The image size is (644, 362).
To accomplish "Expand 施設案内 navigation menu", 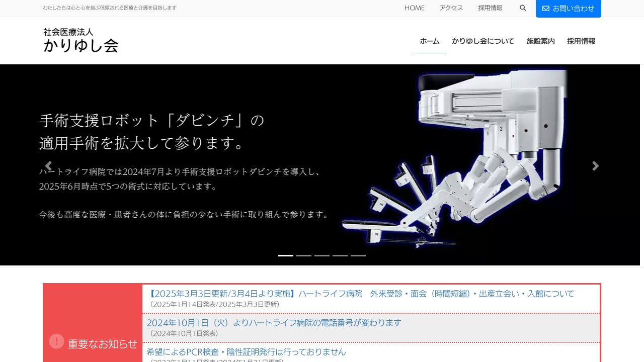I will [x=540, y=41].
